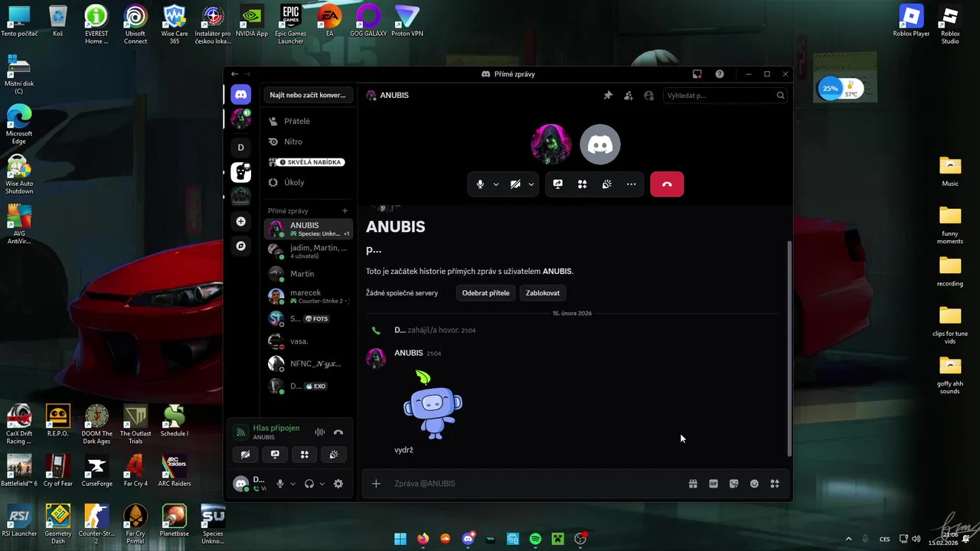This screenshot has width=980, height=551.
Task: Click Windows Start button
Action: (x=400, y=539)
